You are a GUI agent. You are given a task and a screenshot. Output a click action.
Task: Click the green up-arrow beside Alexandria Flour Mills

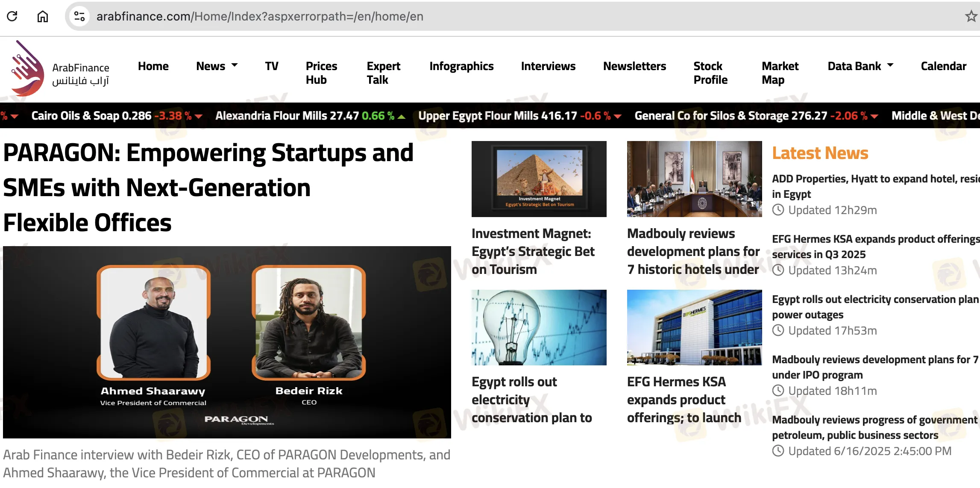401,116
